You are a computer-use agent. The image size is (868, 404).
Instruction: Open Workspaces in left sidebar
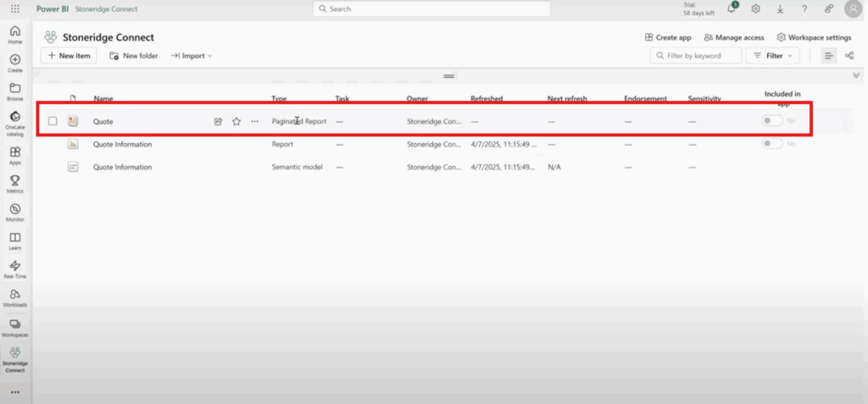[15, 328]
